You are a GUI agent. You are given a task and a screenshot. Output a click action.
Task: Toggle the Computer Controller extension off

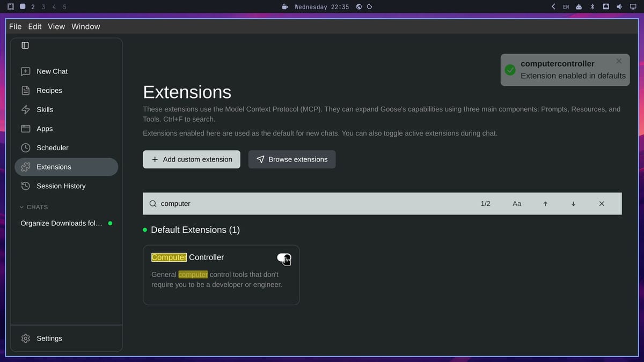pyautogui.click(x=284, y=258)
